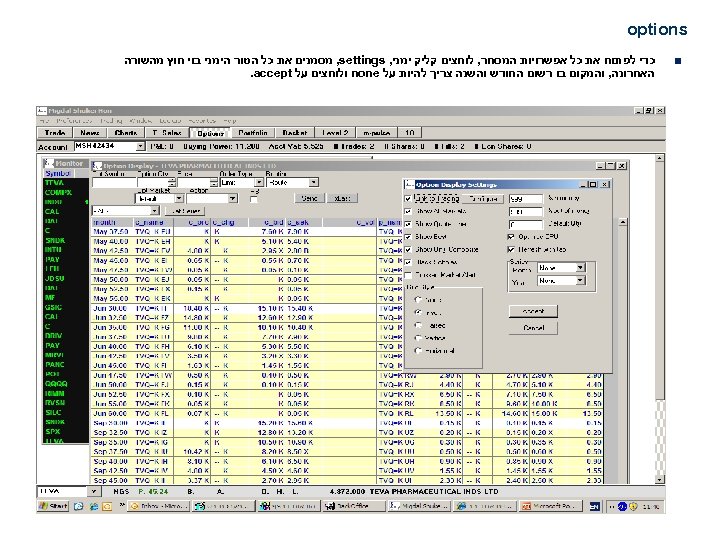Toggle first checkbox left of the Configure button
This screenshot has height=540, width=720.
(408, 199)
